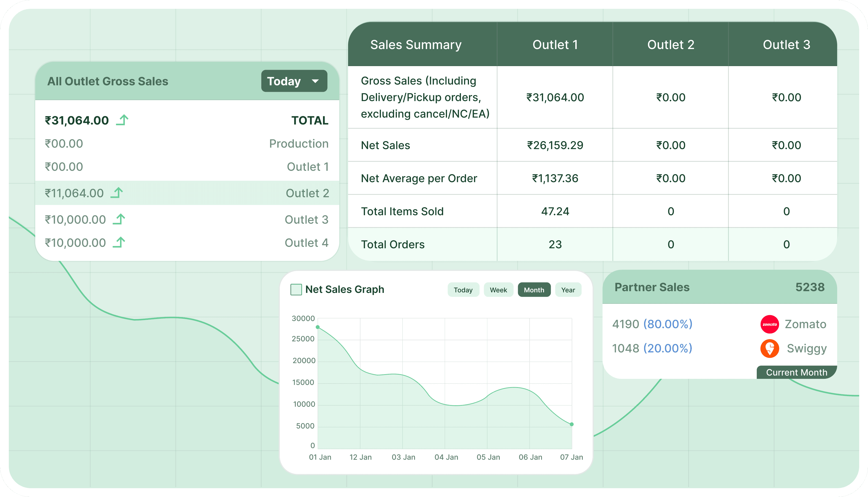Screen dimensions: 868x497
Task: Click the 01 Jan graph data point
Action: click(x=318, y=327)
